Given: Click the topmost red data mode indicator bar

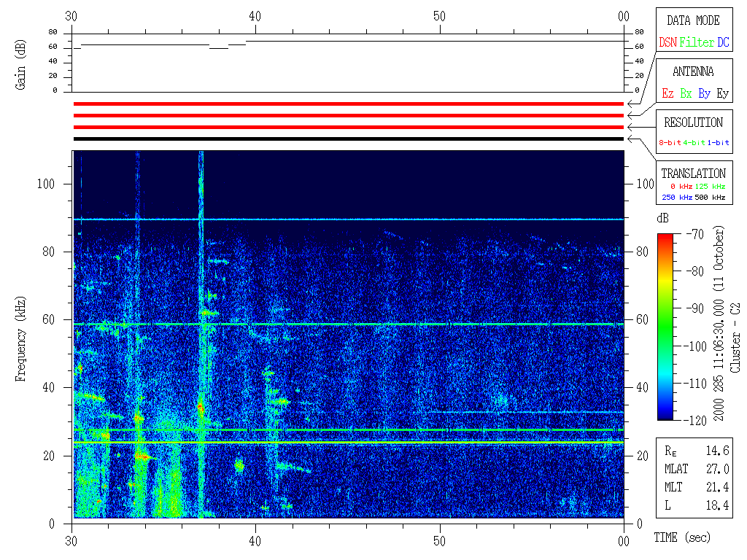Looking at the screenshot, I should (349, 104).
